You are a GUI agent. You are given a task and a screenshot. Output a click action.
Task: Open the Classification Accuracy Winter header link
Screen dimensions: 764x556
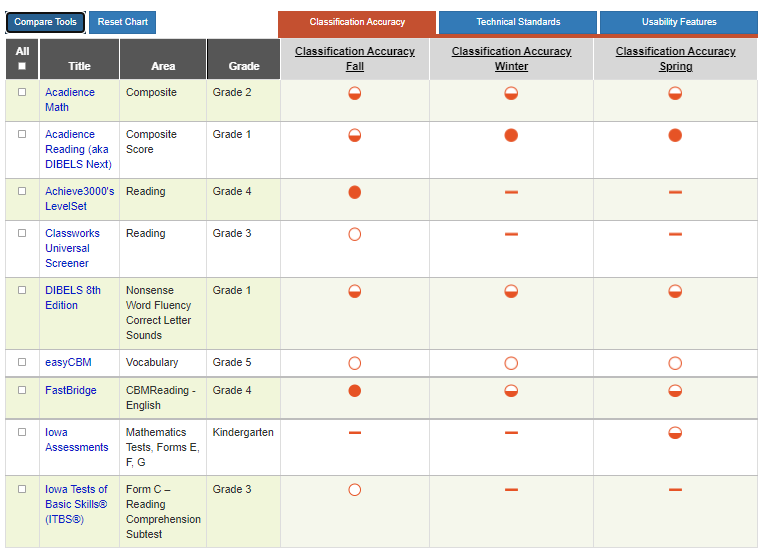511,58
